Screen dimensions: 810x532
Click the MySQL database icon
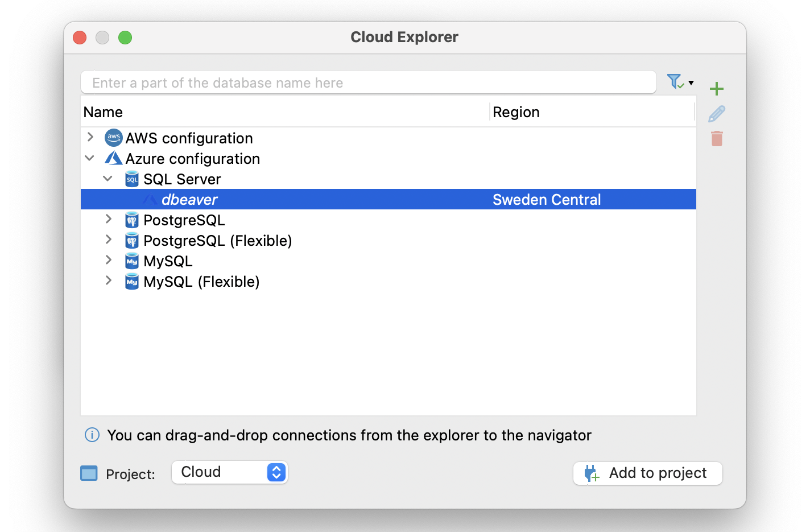coord(131,260)
